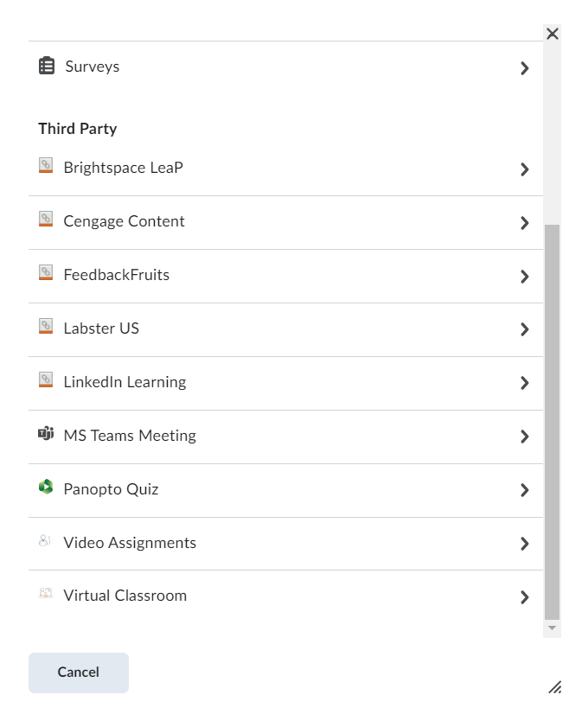Click the MS Teams Meeting icon
The image size is (588, 714).
[x=47, y=436]
